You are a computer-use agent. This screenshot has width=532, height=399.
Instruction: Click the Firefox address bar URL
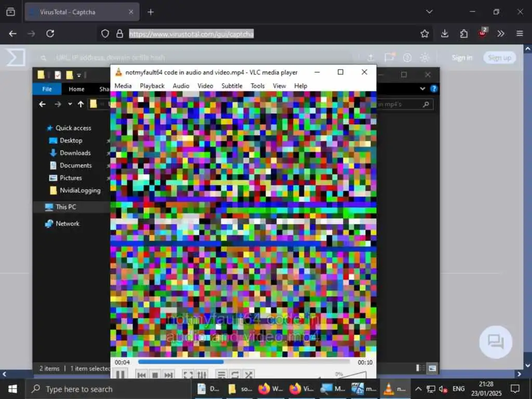[x=191, y=34]
